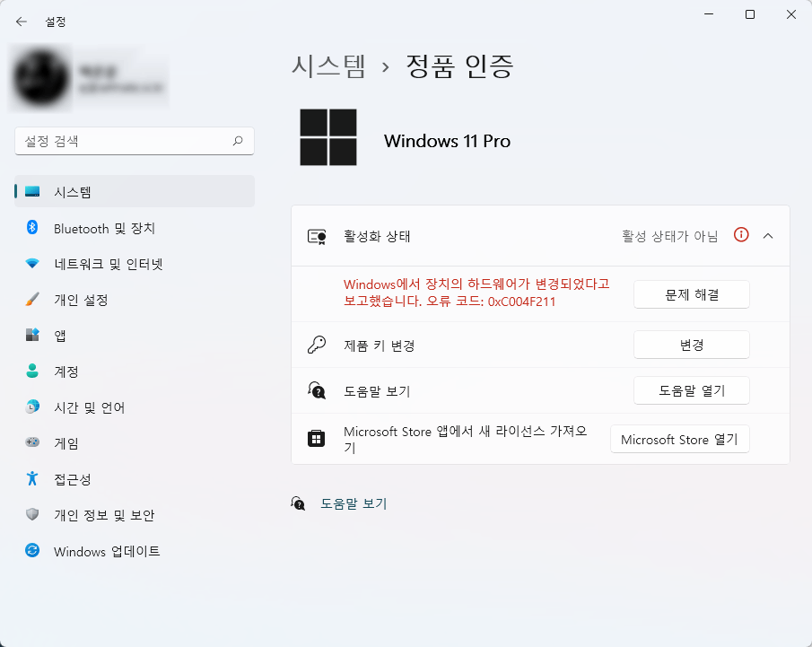Click the help icon next to bottom 도움말 보기 link

(298, 503)
